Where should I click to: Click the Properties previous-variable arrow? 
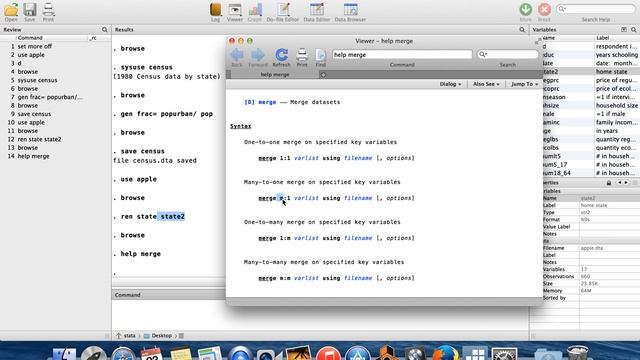tap(620, 183)
